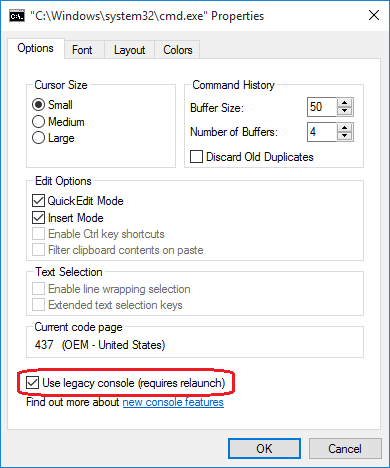Confirm settings with OK button

point(264,449)
